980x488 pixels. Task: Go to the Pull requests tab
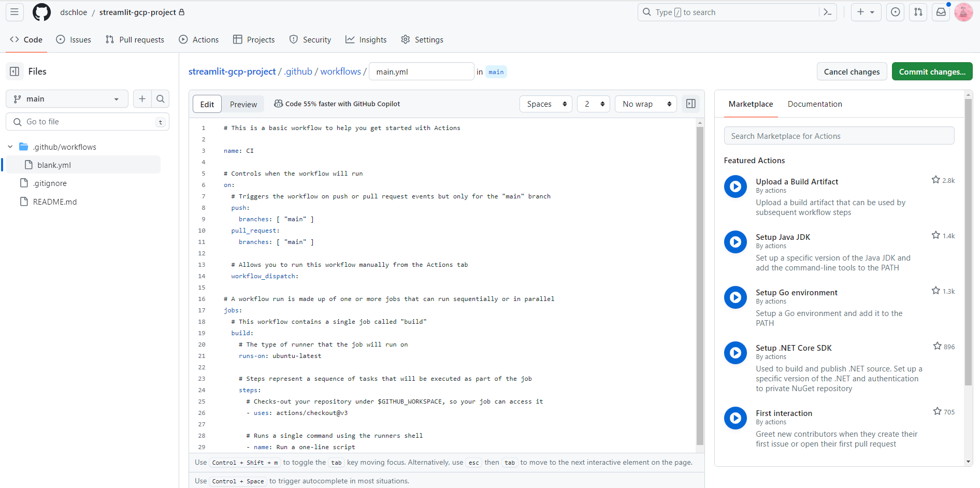135,39
